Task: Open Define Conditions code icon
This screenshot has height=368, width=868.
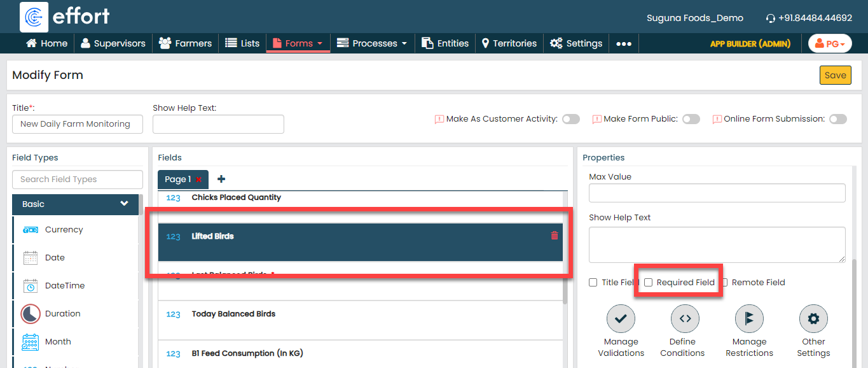Action: (685, 318)
